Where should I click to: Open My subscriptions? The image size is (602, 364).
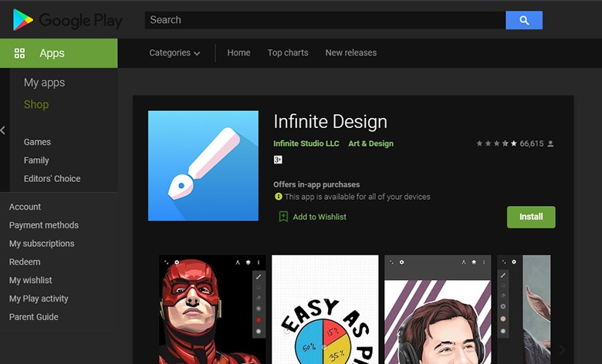[42, 244]
